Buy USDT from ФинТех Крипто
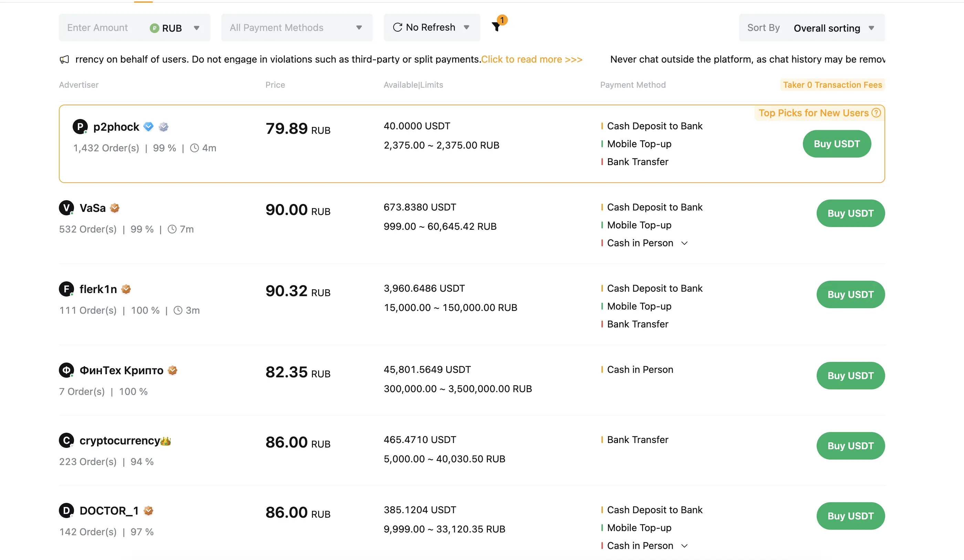Viewport: 964px width, 560px height. 851,376
